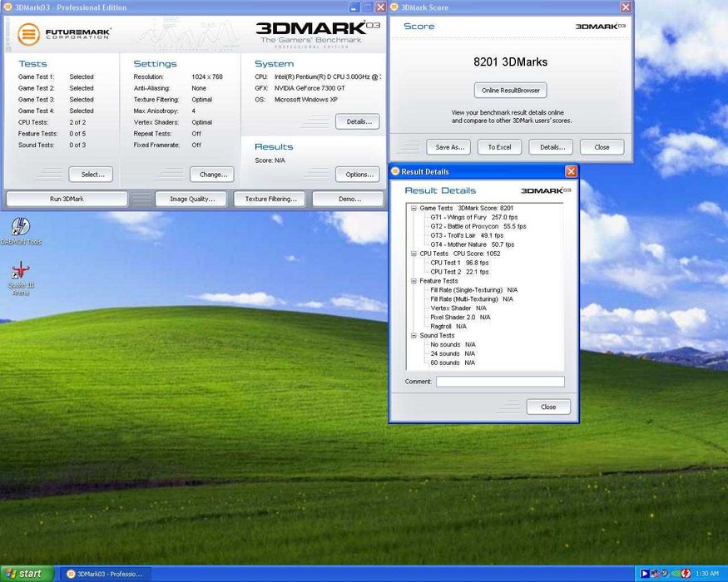Collapse the Sound Tests tree node
This screenshot has width=728, height=582.
414,336
